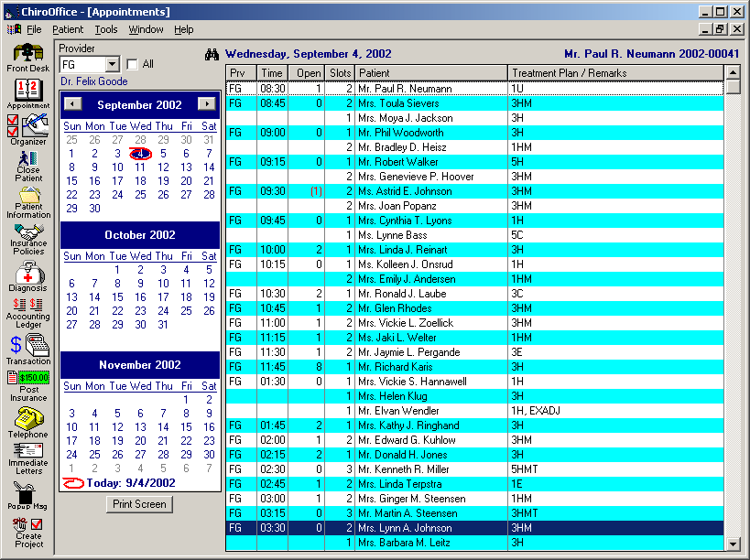Screen dimensions: 750x560
Task: Click the Prv column header
Action: coord(241,73)
